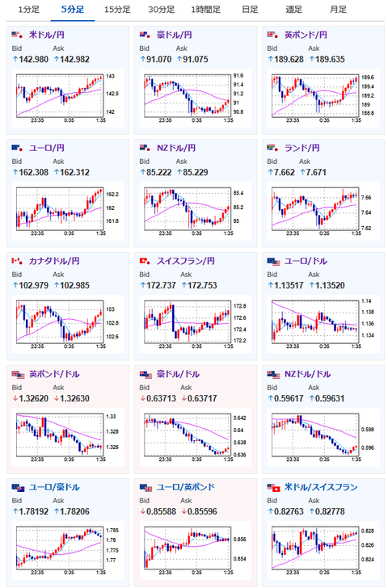Click the flag icon for 米ドル/スイスフラン

(x=273, y=488)
